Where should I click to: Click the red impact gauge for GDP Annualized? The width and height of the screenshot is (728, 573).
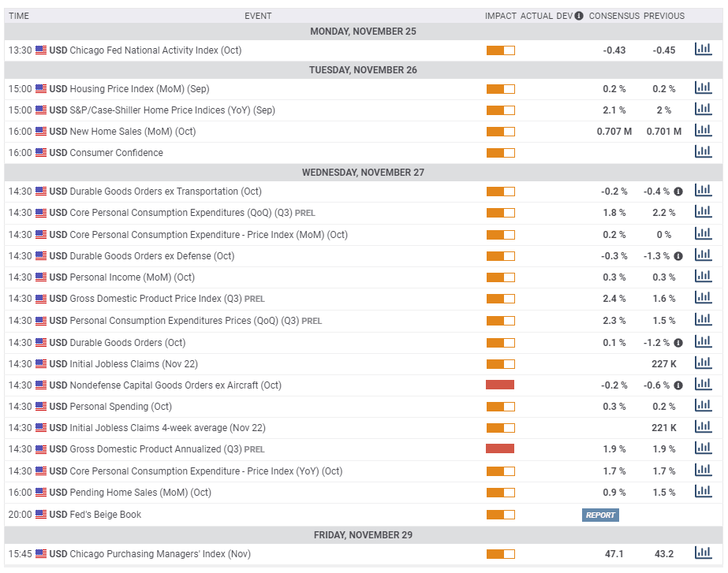[x=501, y=448]
